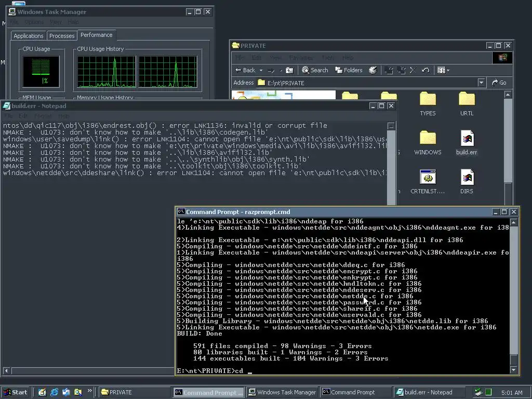Image resolution: width=532 pixels, height=399 pixels.
Task: Open the Options menu in Task Manager
Action: 34,22
